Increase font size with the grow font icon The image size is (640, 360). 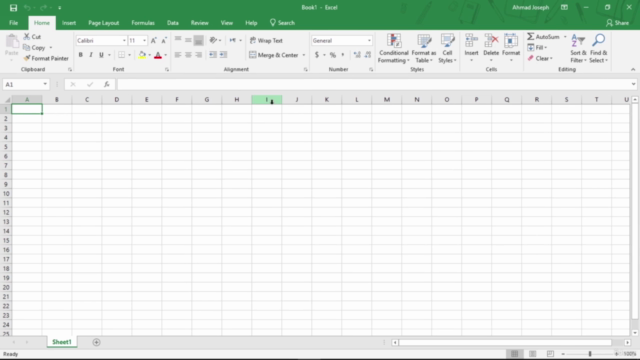click(153, 40)
